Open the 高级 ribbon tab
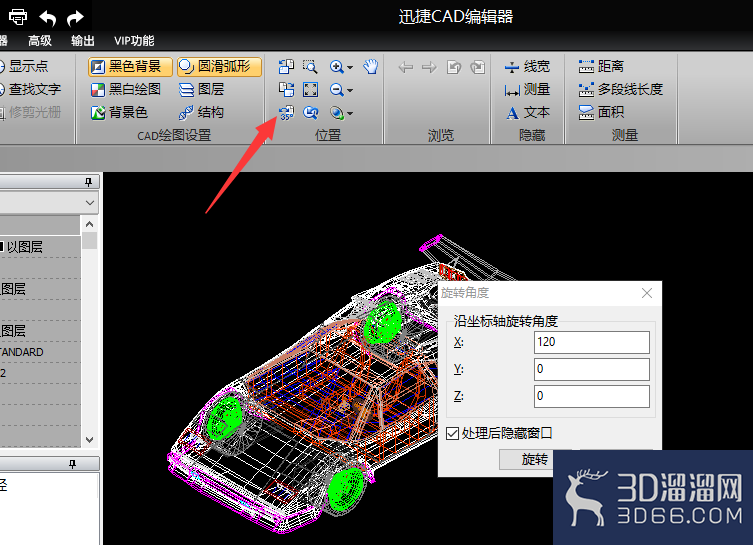This screenshot has width=753, height=545. click(x=39, y=41)
